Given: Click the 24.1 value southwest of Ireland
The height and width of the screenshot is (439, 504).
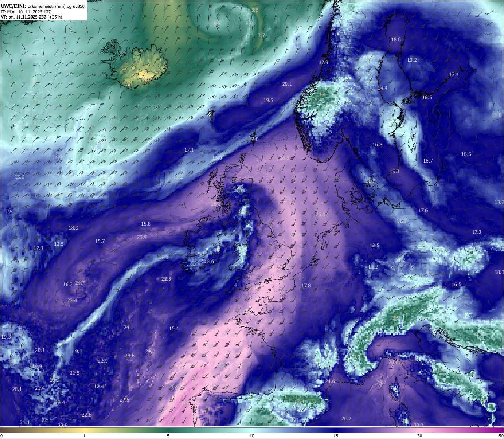Looking at the screenshot, I should (128, 327).
